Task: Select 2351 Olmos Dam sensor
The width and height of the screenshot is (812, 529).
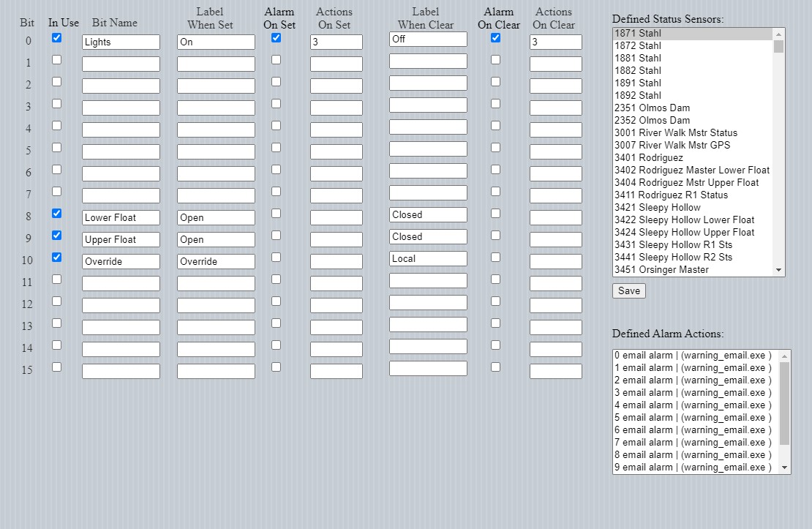Action: pyautogui.click(x=652, y=108)
